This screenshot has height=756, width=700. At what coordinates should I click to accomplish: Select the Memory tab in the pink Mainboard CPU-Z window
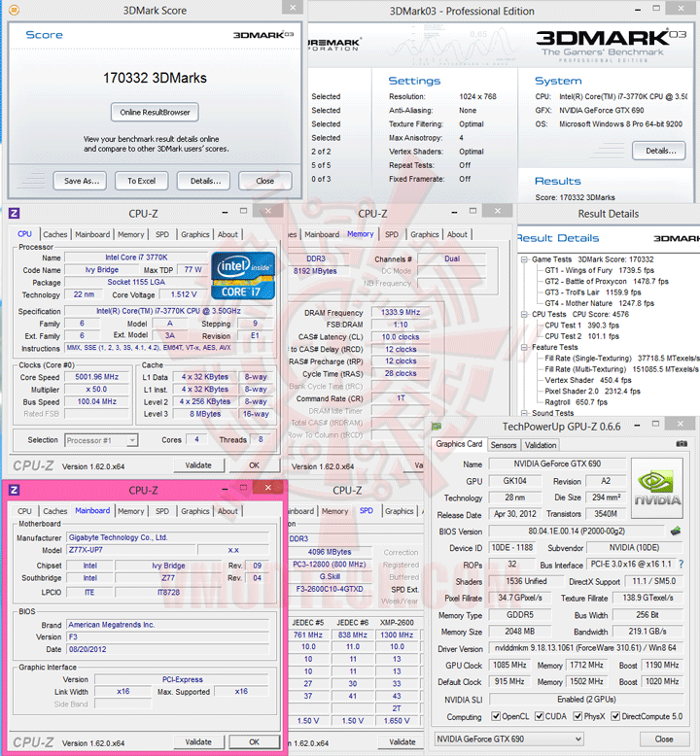(x=130, y=511)
